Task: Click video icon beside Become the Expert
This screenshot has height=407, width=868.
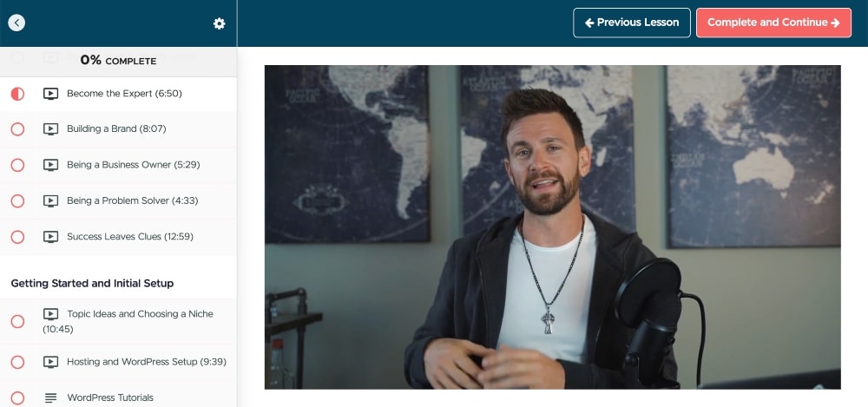Action: click(x=50, y=94)
